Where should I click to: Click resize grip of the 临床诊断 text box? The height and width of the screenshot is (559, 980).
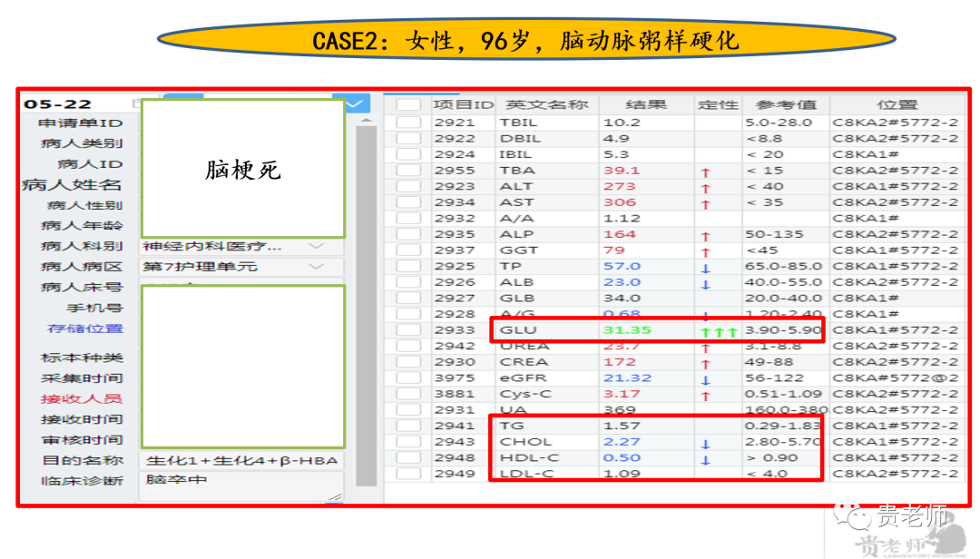click(334, 495)
